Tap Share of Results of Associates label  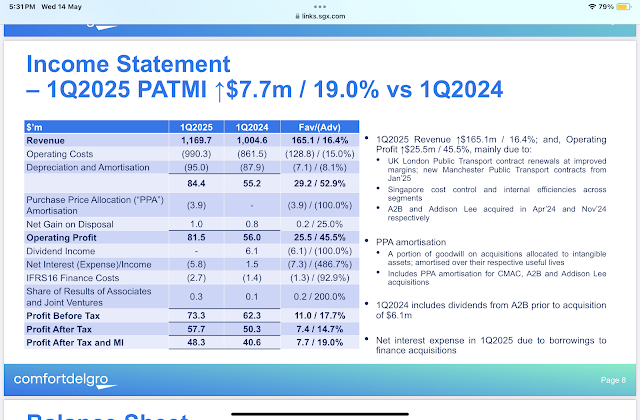click(89, 297)
